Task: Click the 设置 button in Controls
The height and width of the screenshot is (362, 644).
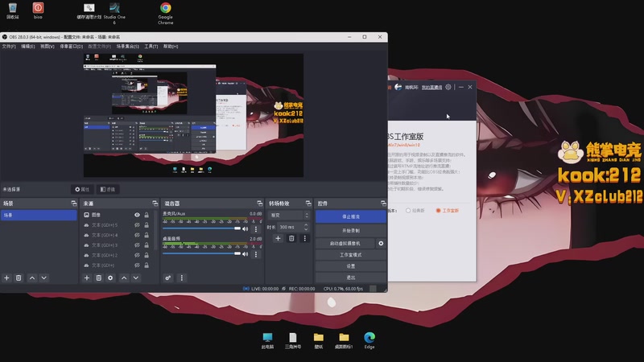Action: 351,266
